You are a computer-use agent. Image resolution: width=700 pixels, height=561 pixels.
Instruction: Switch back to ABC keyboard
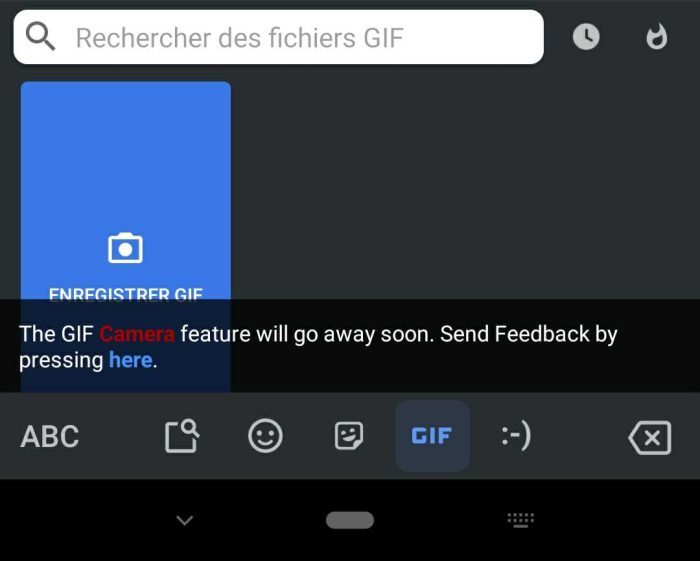[50, 436]
